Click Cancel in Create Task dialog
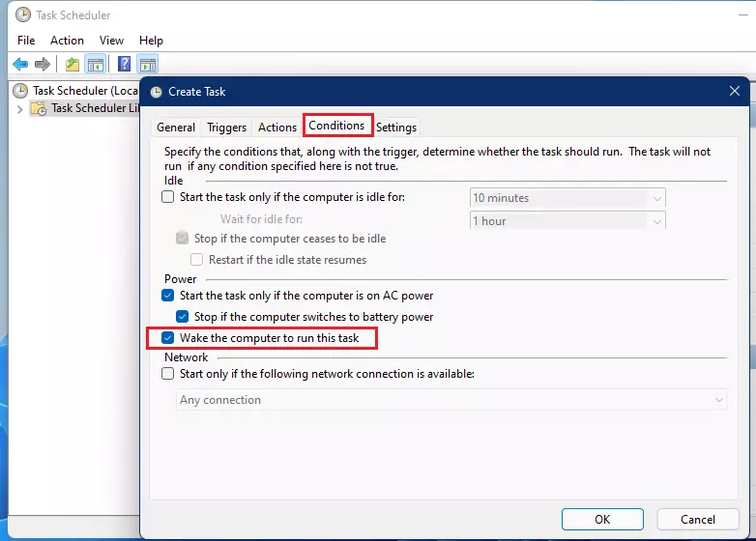The height and width of the screenshot is (541, 756). click(698, 520)
